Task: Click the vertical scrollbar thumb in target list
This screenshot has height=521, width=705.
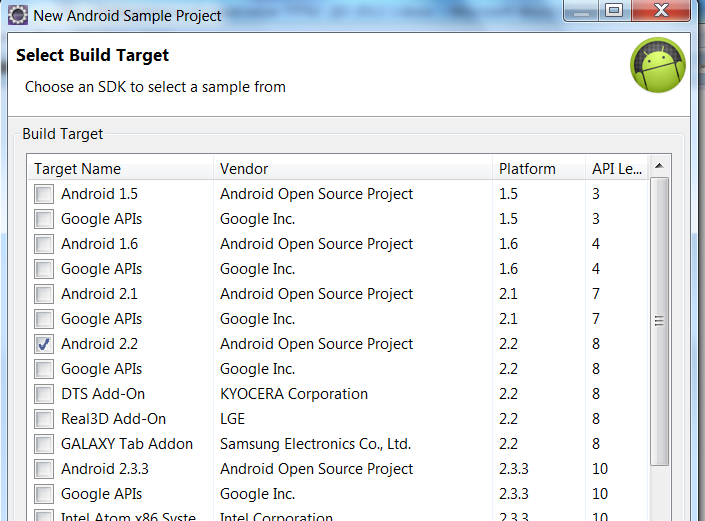Action: pyautogui.click(x=660, y=321)
